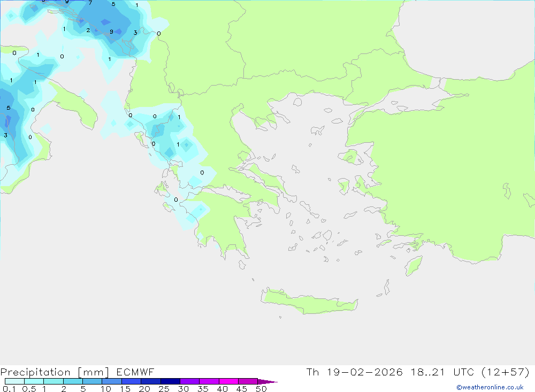Click the precipitation value "2" on map
This screenshot has width=535, height=392.
pos(88,30)
